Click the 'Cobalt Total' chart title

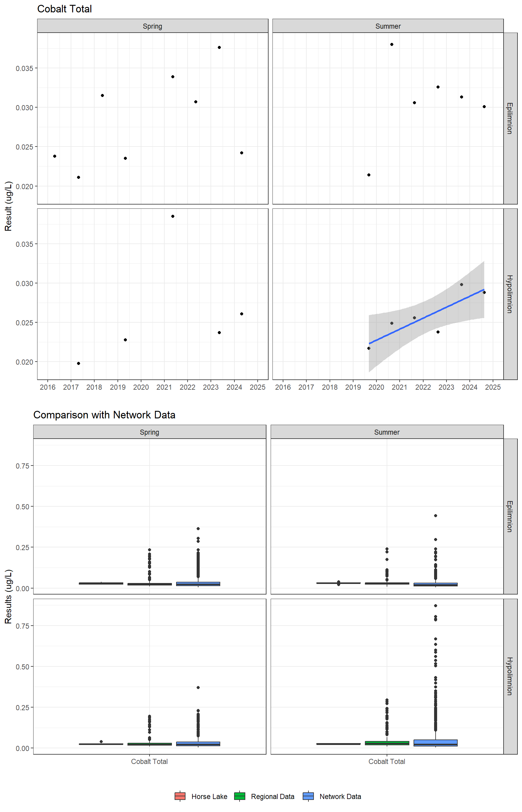pyautogui.click(x=64, y=9)
